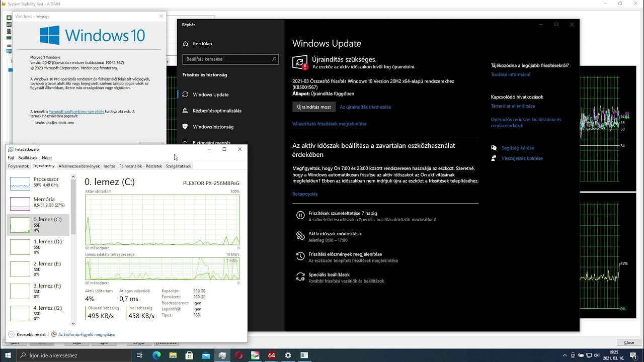
Task: Open Task View on taskbar
Action: [x=139, y=355]
